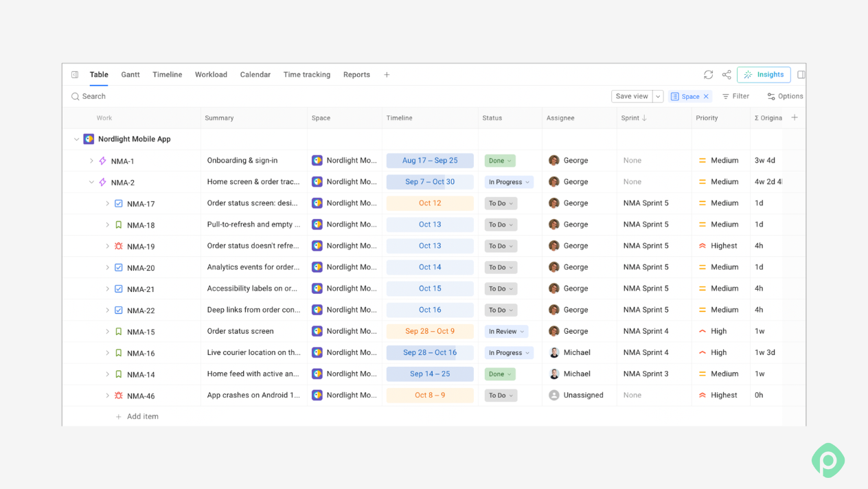The height and width of the screenshot is (489, 868).
Task: Collapse the Nordlight Mobile App group
Action: [76, 139]
